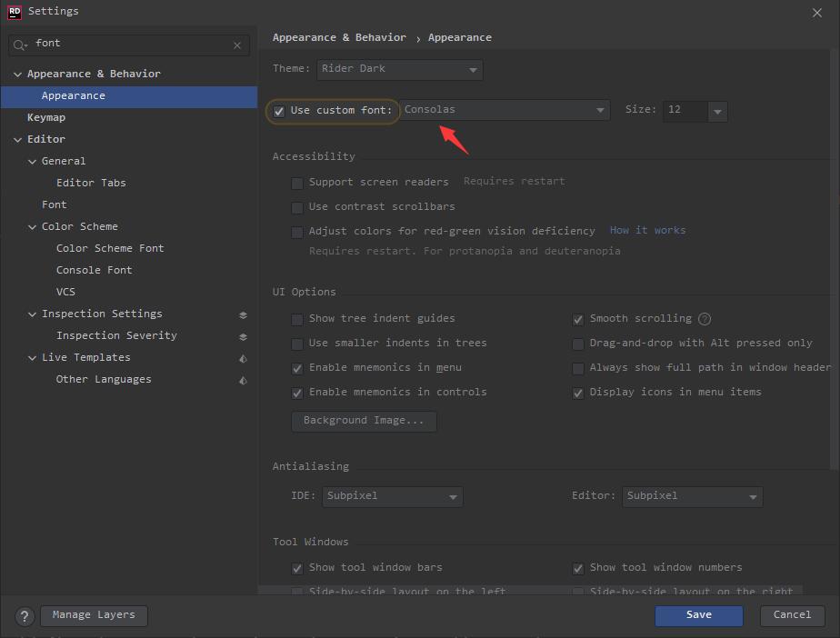The image size is (840, 638).
Task: Open the How it works link
Action: (647, 230)
